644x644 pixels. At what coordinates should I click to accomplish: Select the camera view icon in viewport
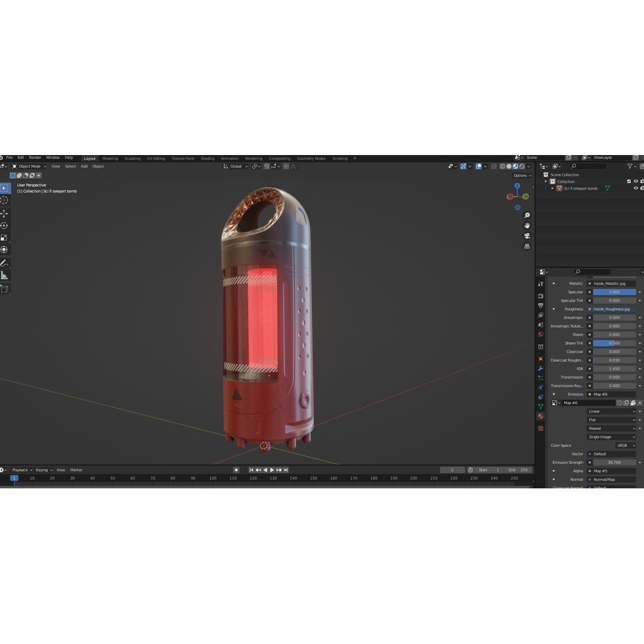527,236
